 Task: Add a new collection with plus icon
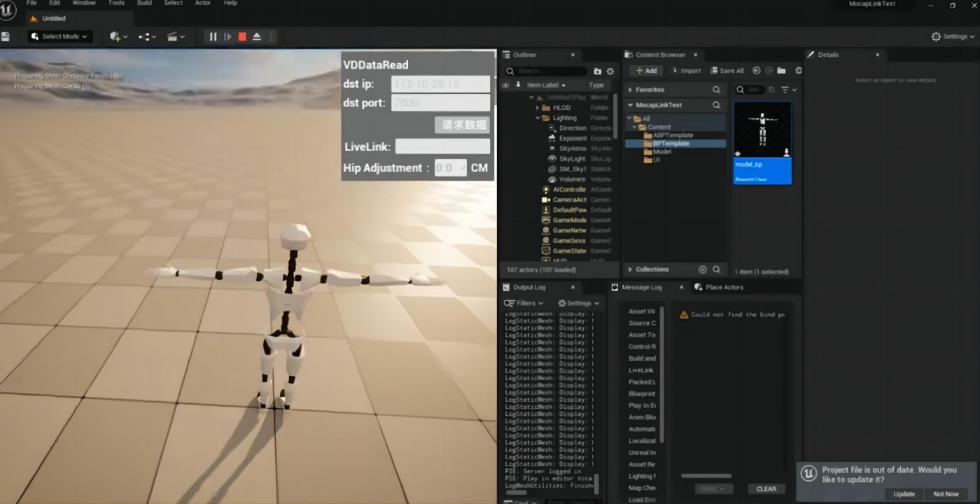(703, 269)
